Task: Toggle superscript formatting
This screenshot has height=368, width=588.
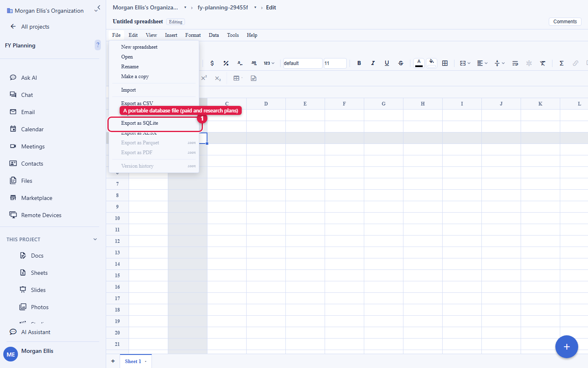Action: coord(204,78)
